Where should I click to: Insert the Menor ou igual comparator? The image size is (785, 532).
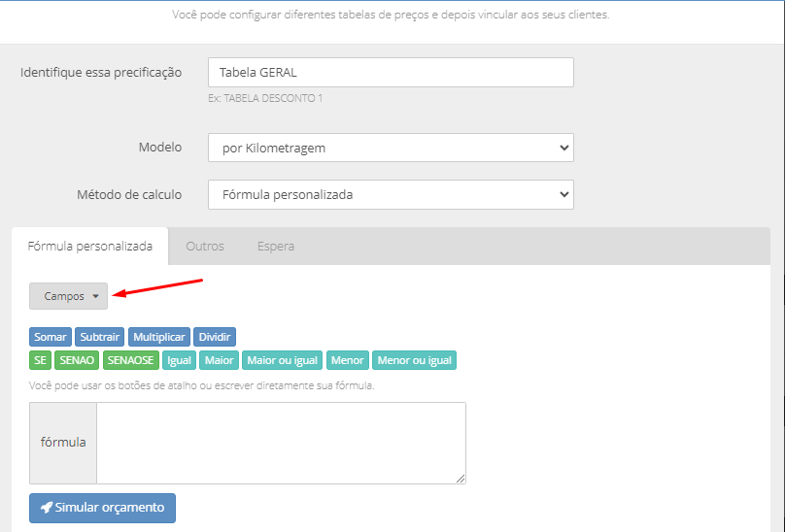[414, 360]
